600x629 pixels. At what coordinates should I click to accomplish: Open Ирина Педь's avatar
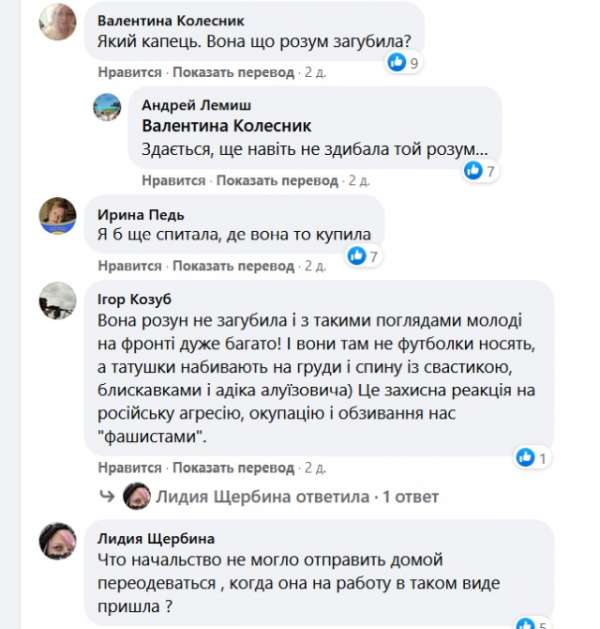(57, 214)
